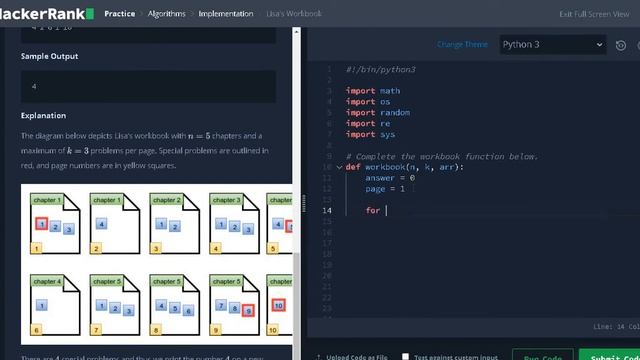640x360 pixels.
Task: Click the Lisa's Workbook breadcrumb
Action: (x=294, y=13)
